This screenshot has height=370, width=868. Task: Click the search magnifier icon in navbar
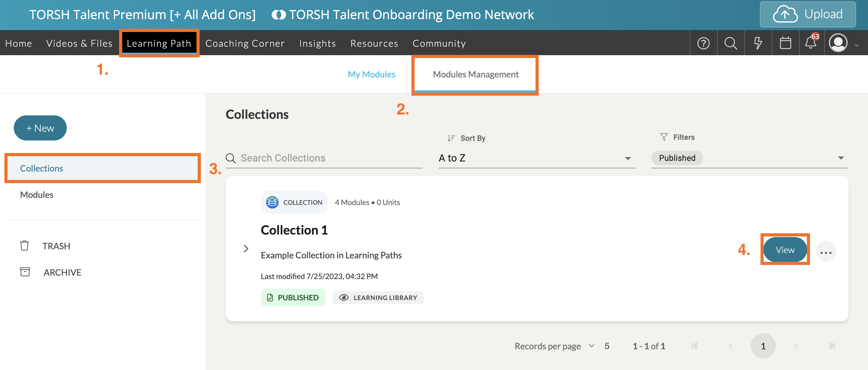730,43
